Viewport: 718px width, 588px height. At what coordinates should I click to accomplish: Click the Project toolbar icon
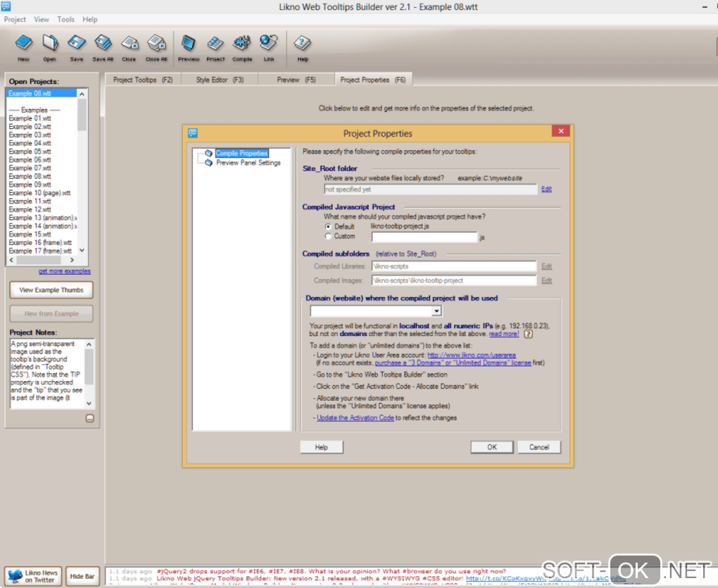click(215, 48)
